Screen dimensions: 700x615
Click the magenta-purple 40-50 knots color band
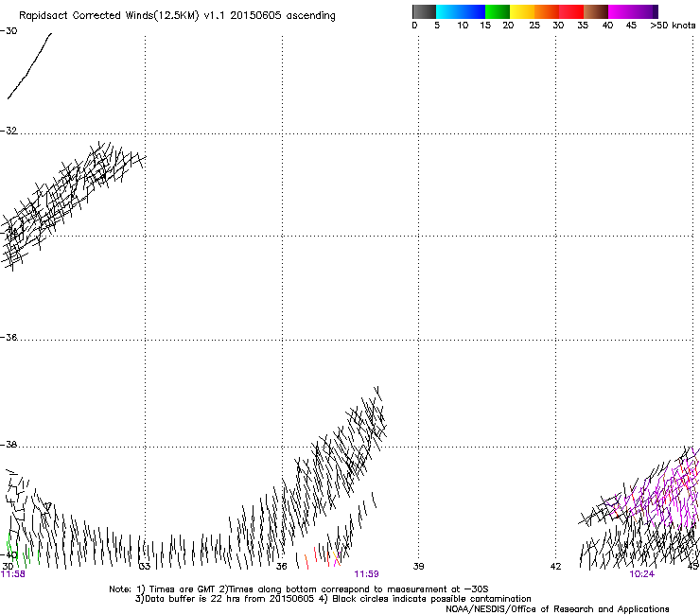click(x=633, y=11)
